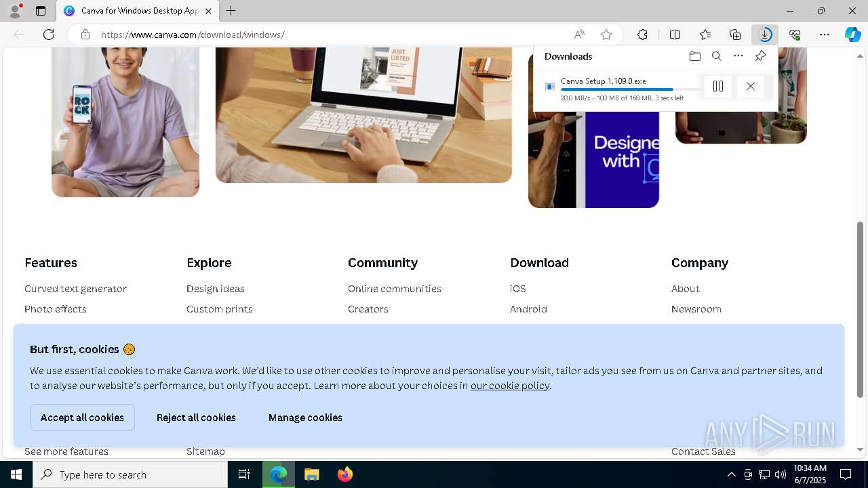This screenshot has height=488, width=868.
Task: Toggle split screen view
Action: (675, 35)
